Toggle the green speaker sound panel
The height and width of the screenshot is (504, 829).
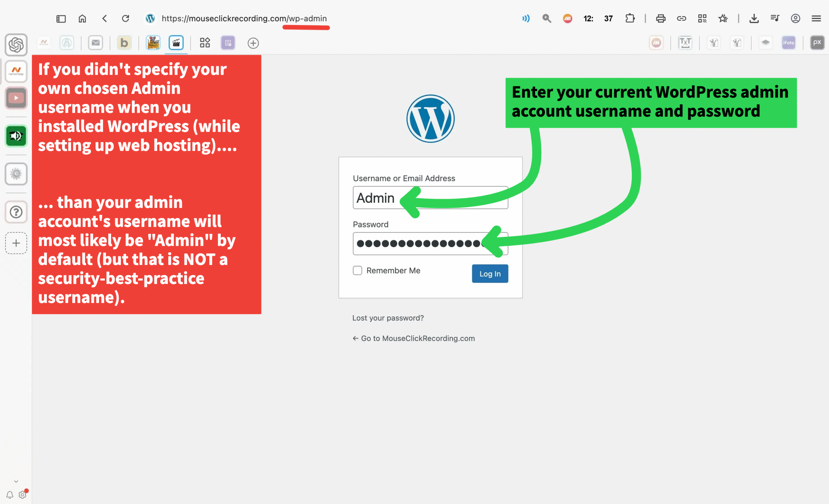tap(16, 136)
